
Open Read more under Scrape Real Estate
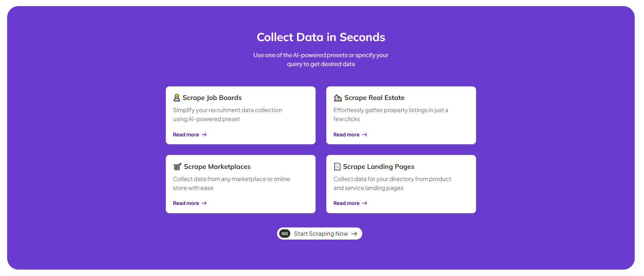[347, 135]
